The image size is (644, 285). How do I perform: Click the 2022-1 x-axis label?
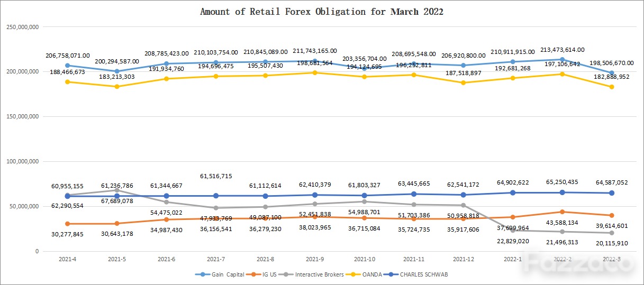(x=513, y=260)
